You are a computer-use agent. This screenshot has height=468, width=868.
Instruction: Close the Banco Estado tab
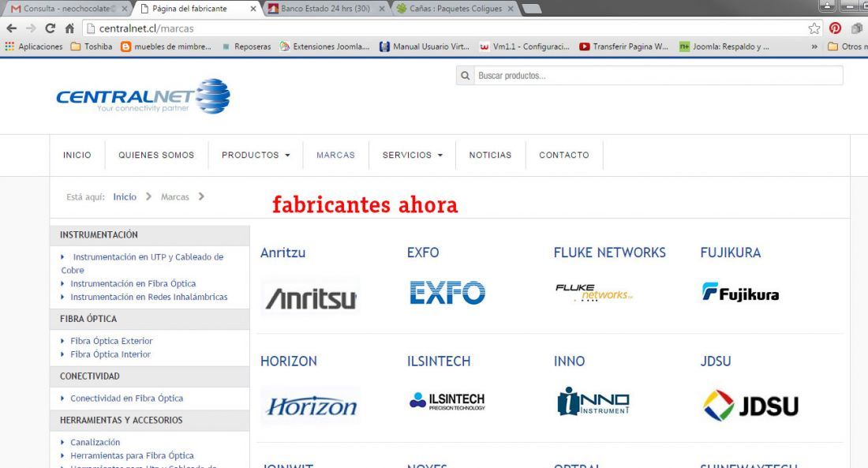(x=381, y=9)
